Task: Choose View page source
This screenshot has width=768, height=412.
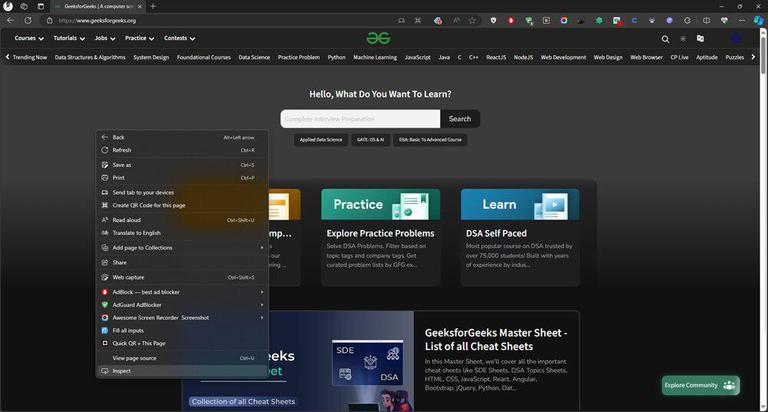Action: 182,358
